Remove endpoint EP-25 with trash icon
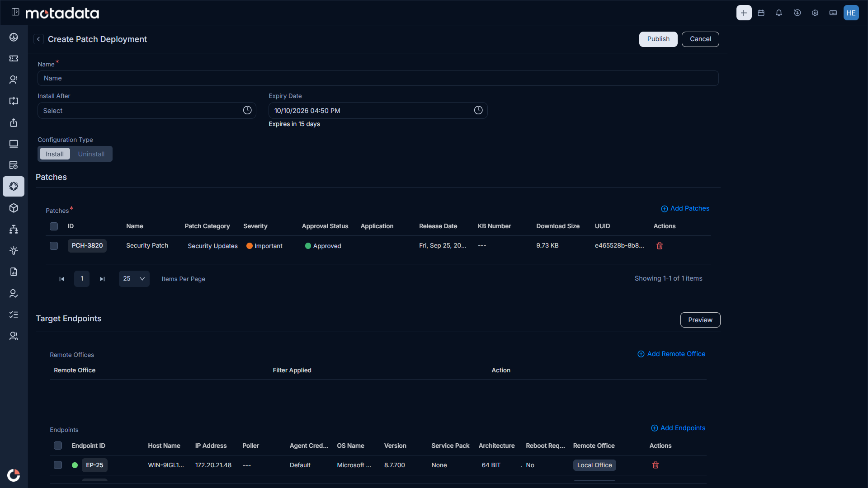Image resolution: width=868 pixels, height=488 pixels. (x=656, y=465)
